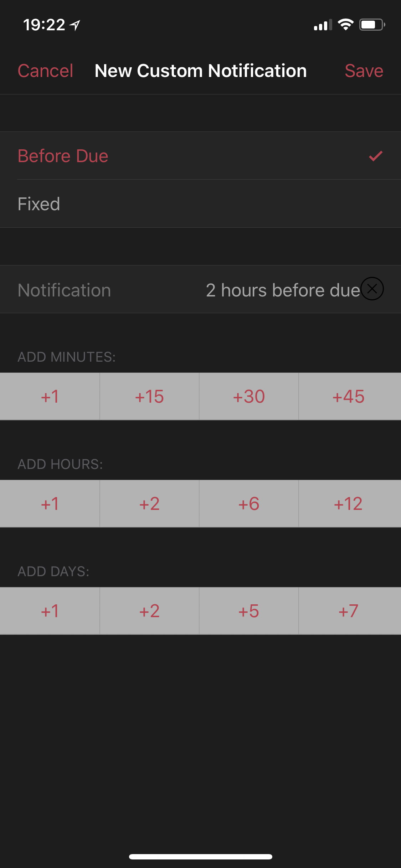The image size is (401, 868).
Task: Add 6 hours to the notification
Action: coord(249,504)
